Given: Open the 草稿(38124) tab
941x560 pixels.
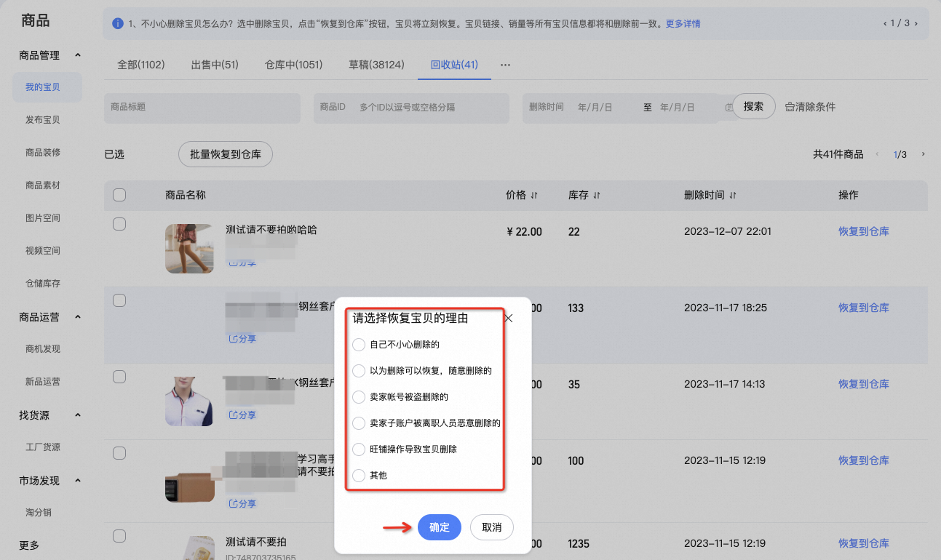Looking at the screenshot, I should (376, 64).
